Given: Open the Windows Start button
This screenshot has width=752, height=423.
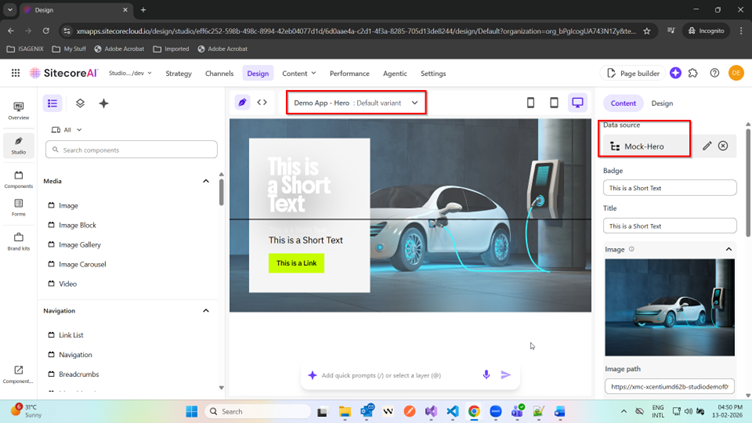Looking at the screenshot, I should 192,411.
